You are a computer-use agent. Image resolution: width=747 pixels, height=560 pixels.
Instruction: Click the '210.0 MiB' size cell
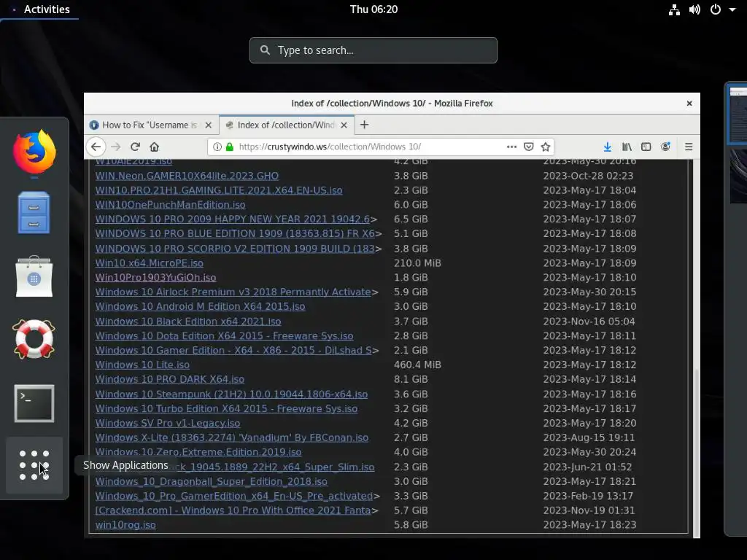tap(417, 262)
